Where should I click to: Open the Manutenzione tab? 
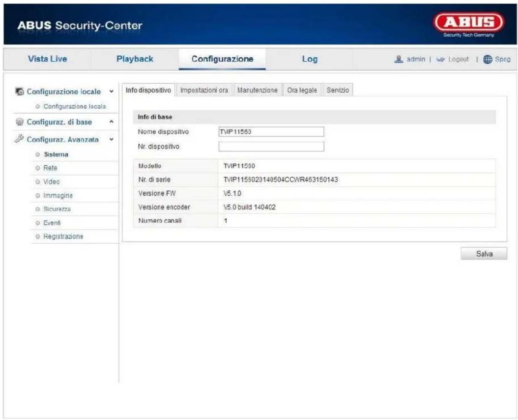(257, 90)
